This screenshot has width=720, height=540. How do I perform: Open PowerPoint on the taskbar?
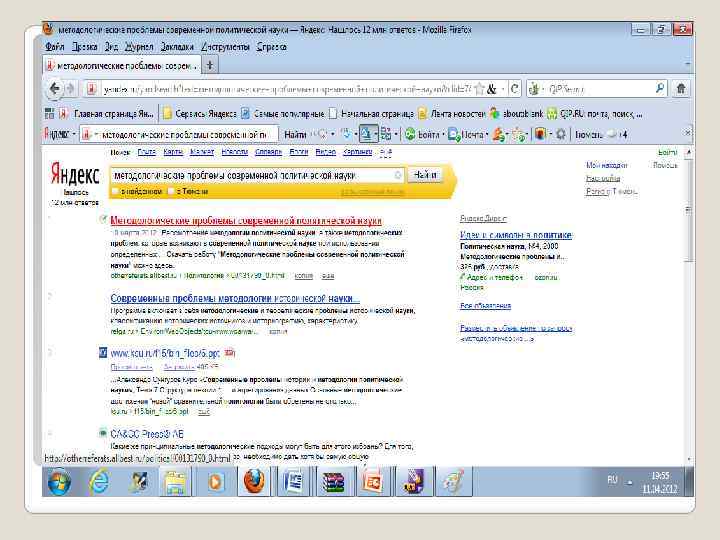point(372,482)
